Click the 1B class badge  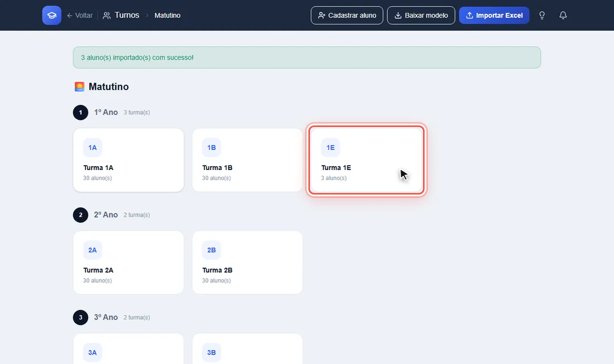(212, 147)
